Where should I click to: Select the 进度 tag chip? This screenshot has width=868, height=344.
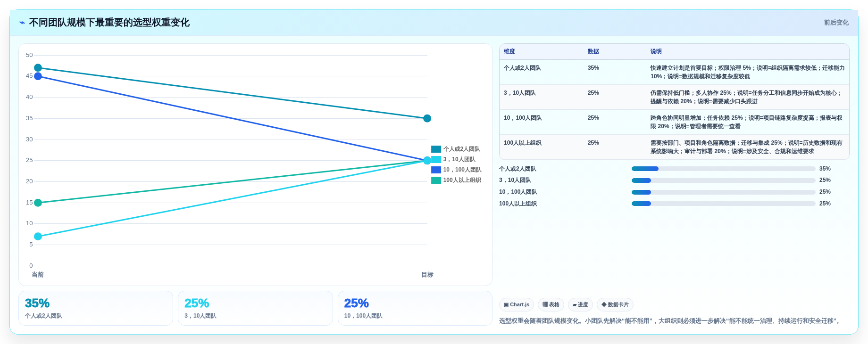click(580, 305)
